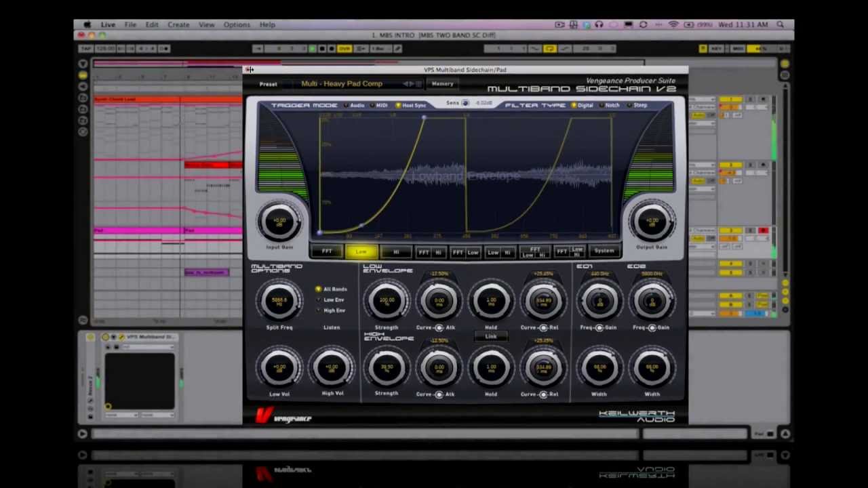Open the View menu
This screenshot has height=488, width=868.
click(x=206, y=25)
